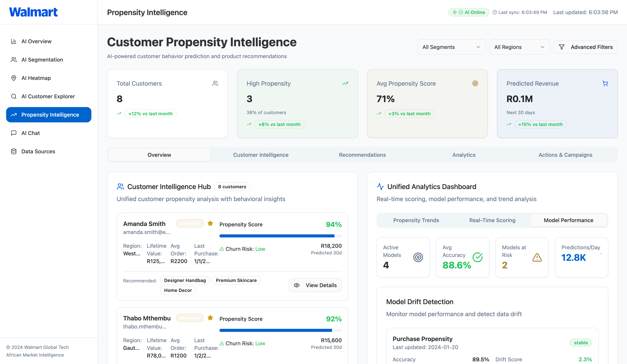Click the trending arrow icon on High Propensity card

click(345, 83)
